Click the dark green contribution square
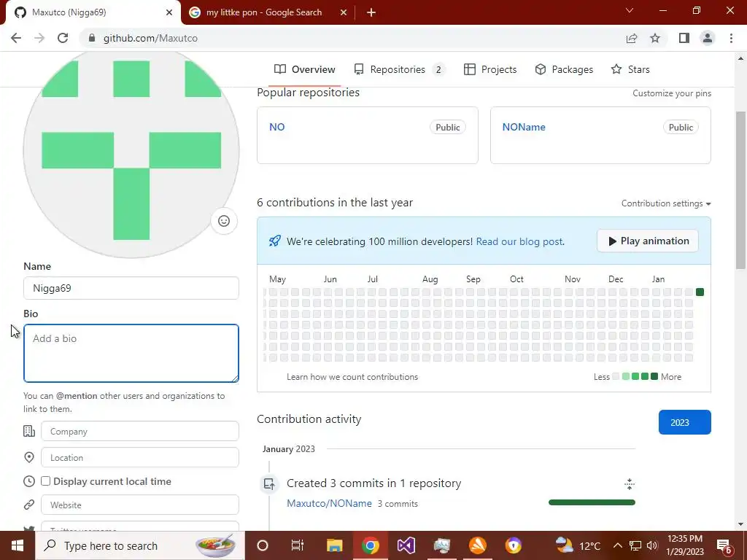Viewport: 747px width, 560px height. pyautogui.click(x=700, y=292)
